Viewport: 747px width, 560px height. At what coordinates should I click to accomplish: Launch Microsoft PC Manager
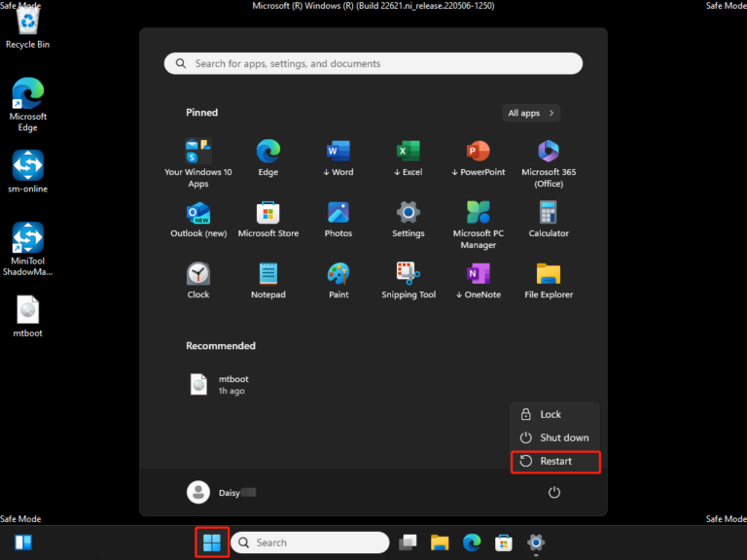point(479,225)
